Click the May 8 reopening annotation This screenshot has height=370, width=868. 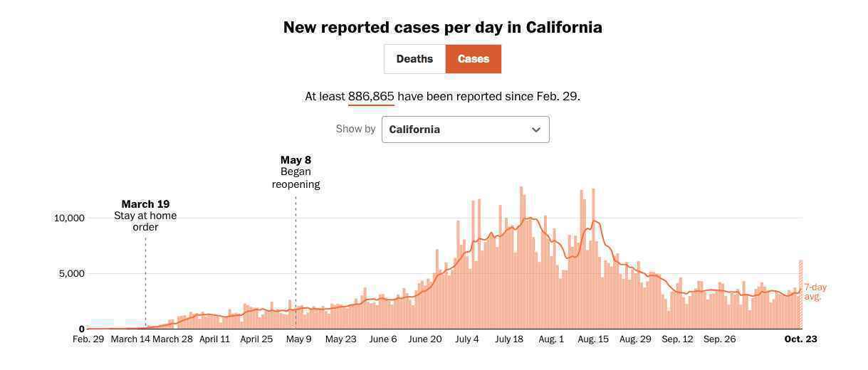(x=296, y=172)
